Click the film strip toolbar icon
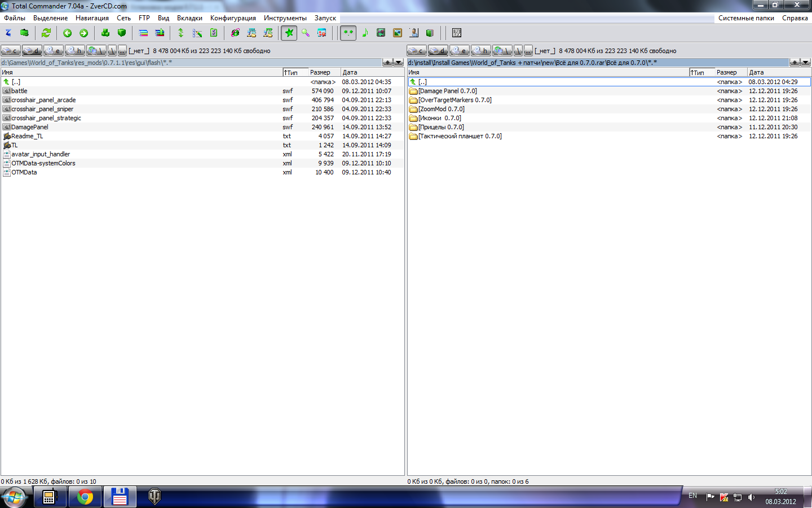The height and width of the screenshot is (508, 812). (x=381, y=33)
